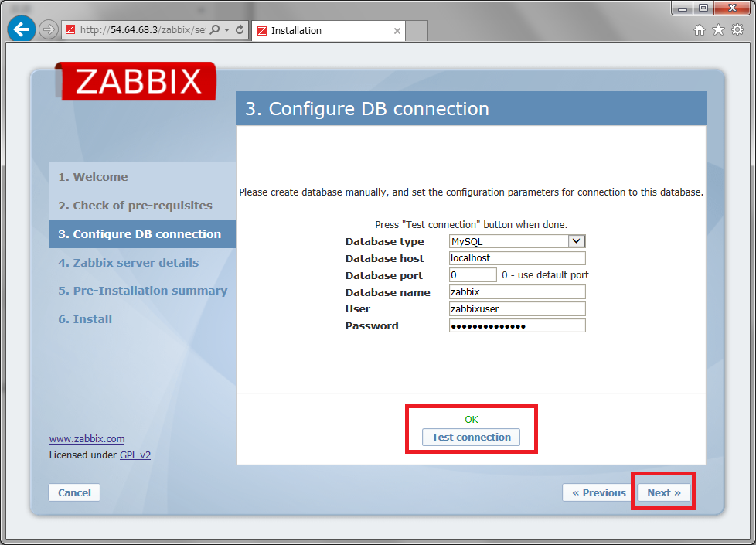This screenshot has height=545, width=756.
Task: Open a new blank tab
Action: coord(417,31)
